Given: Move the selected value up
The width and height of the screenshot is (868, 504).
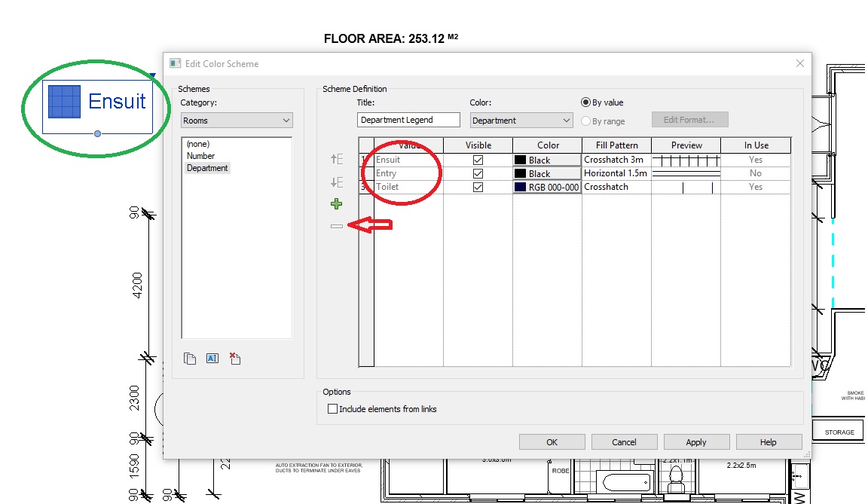Looking at the screenshot, I should [336, 159].
